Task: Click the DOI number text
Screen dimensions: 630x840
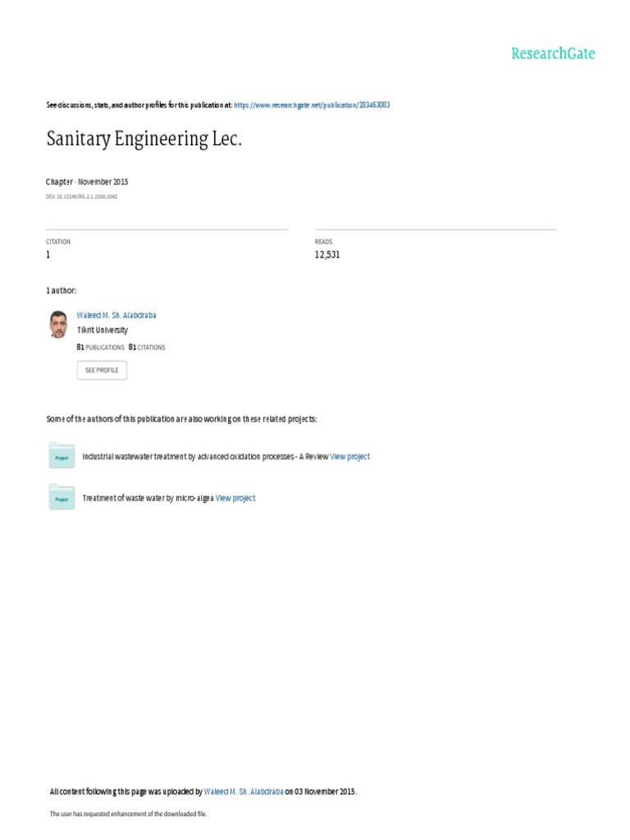Action: point(81,197)
